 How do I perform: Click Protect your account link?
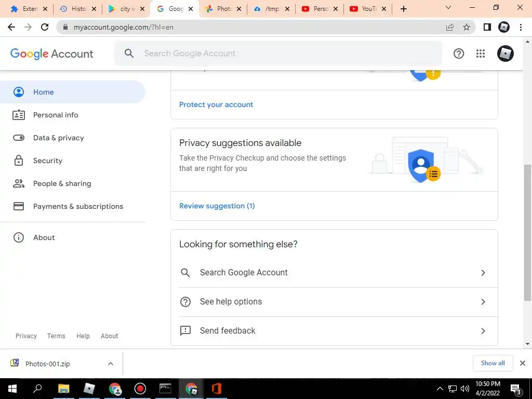(x=216, y=104)
